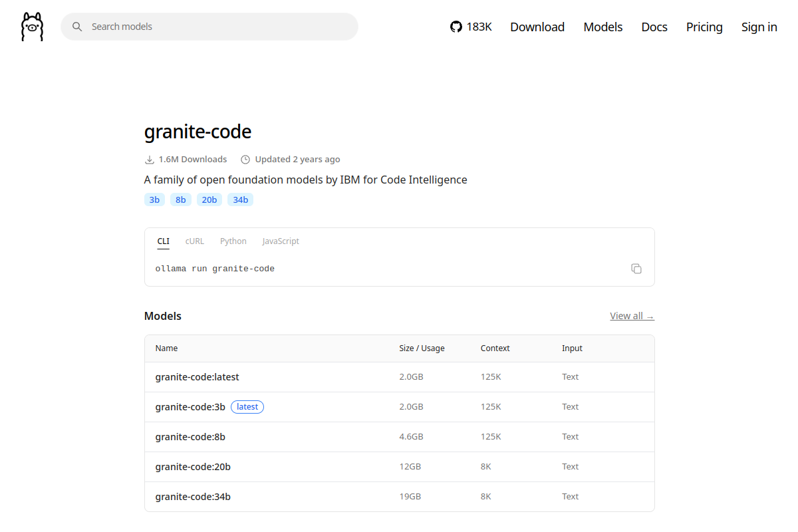Screen dimensions: 798x532
Task: Click the Ollama llama logo
Action: click(x=32, y=27)
